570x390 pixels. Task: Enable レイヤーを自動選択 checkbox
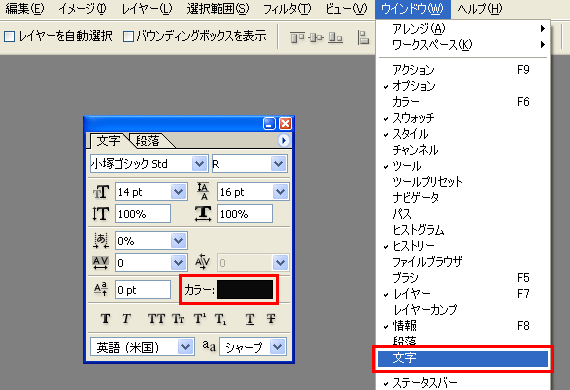click(9, 36)
